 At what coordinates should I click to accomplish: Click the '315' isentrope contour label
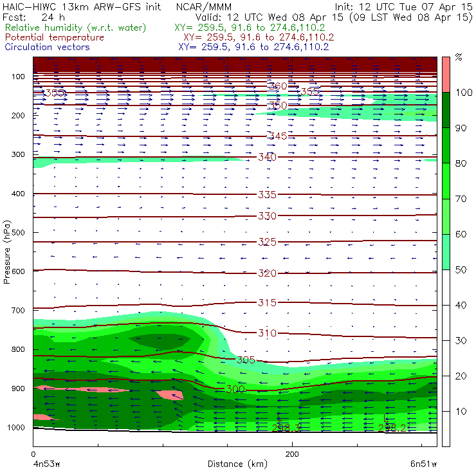[x=267, y=303]
